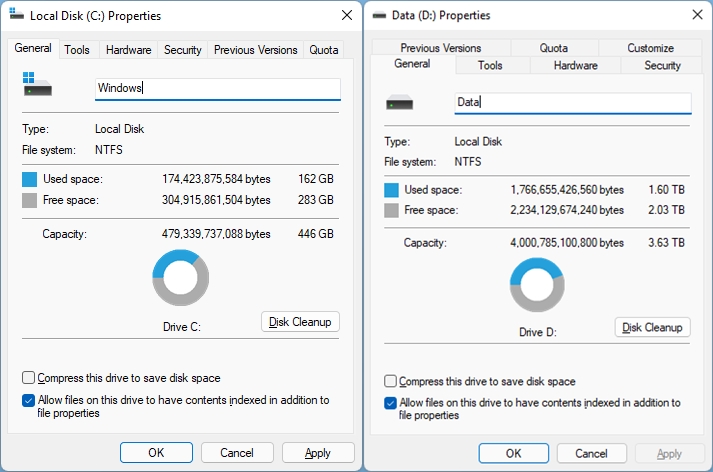Screen dimensions: 713x472
Task: Click the drive icon beside the Data label field
Action: click(x=399, y=103)
